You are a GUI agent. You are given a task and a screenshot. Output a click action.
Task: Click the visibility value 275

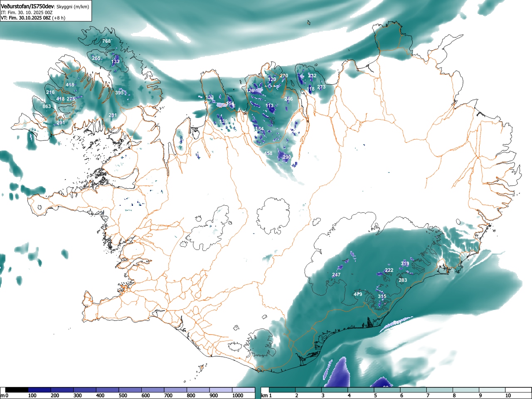(x=71, y=99)
